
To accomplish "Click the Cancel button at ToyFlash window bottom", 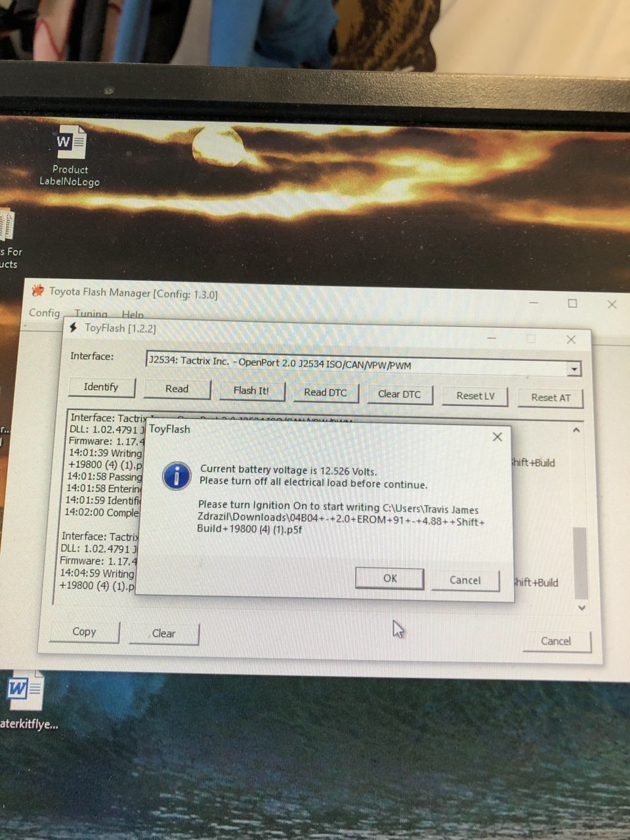I will tap(556, 641).
